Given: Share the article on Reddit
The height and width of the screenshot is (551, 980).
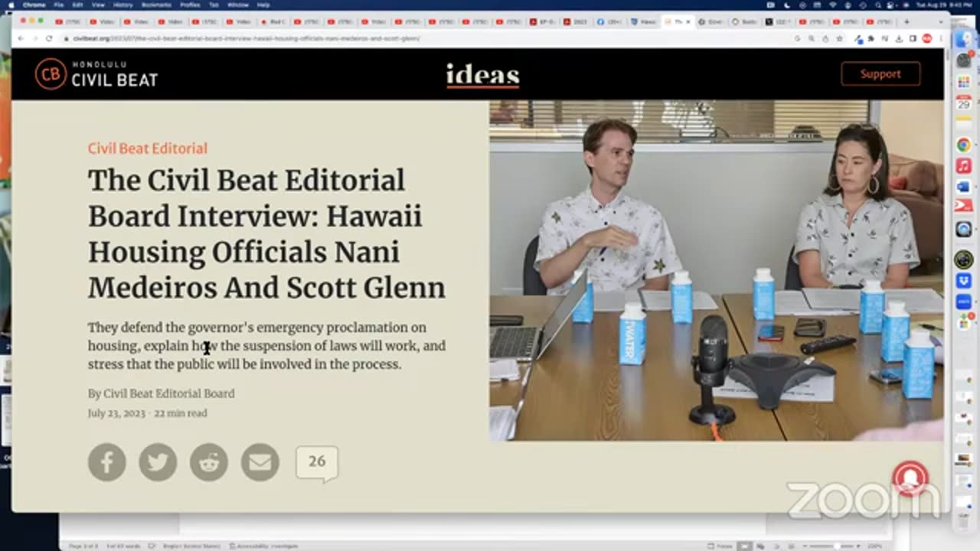Looking at the screenshot, I should [x=209, y=462].
